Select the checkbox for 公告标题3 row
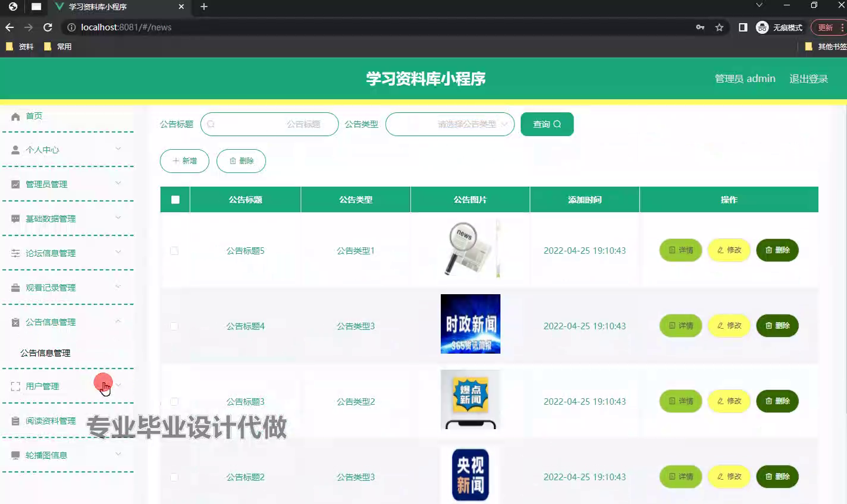This screenshot has width=847, height=504. tap(174, 402)
